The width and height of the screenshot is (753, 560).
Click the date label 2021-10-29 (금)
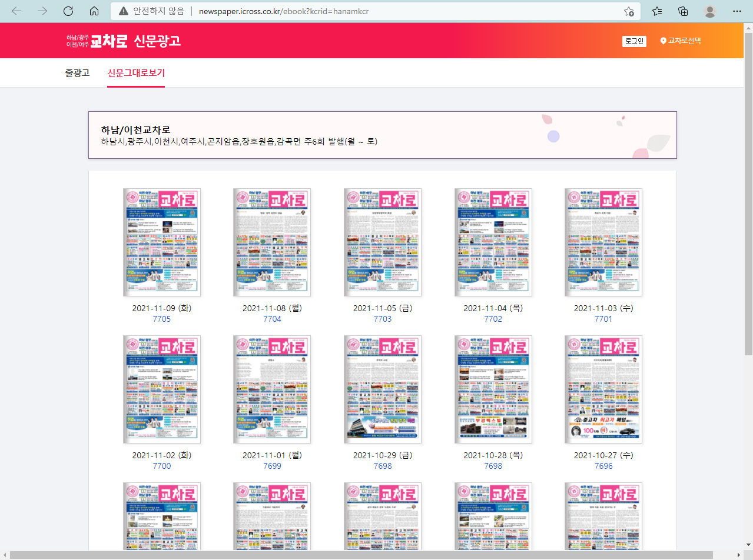pyautogui.click(x=383, y=455)
